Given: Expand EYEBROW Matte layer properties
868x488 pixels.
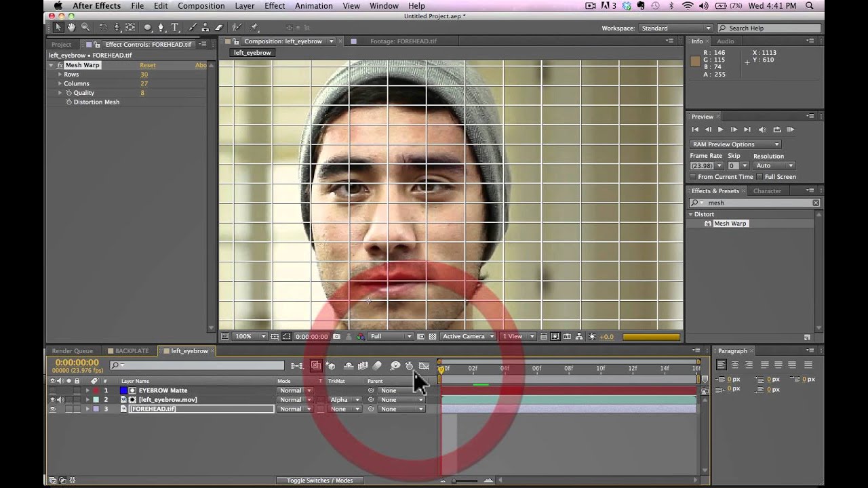Looking at the screenshot, I should coord(87,390).
